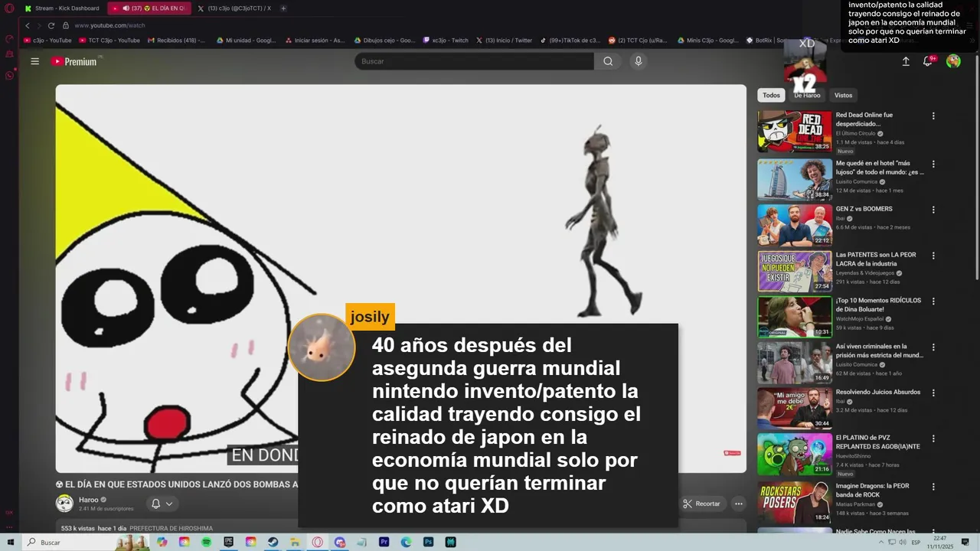
Task: Open Top 10 Momentos RIDÍCULOS thumbnail
Action: (x=795, y=317)
